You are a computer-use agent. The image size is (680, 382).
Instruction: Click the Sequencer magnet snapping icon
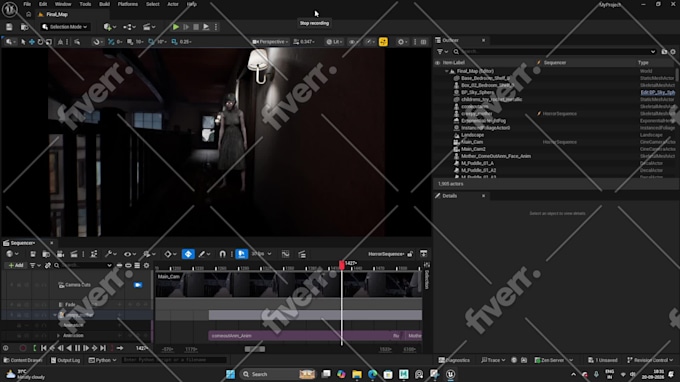pos(222,254)
